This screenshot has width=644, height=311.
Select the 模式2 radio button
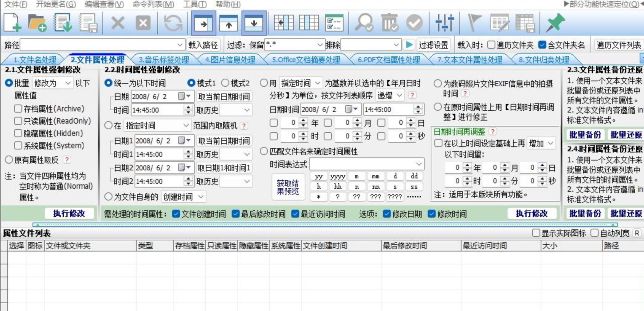pyautogui.click(x=225, y=83)
